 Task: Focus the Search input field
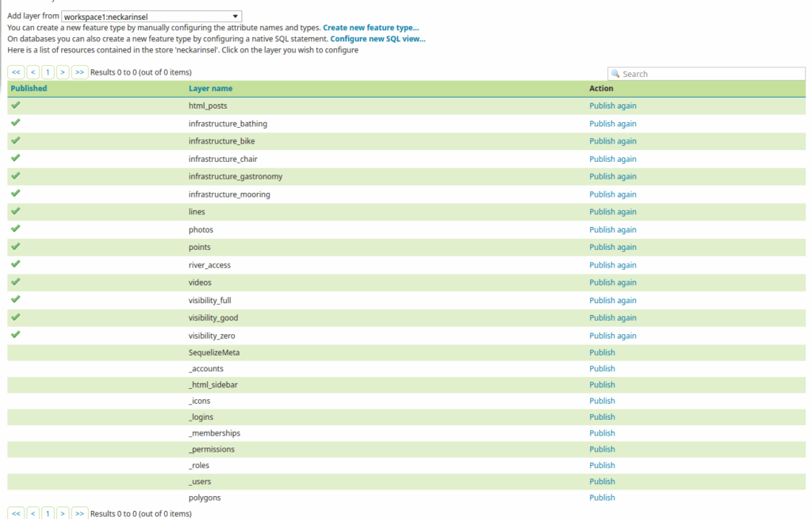pos(707,74)
